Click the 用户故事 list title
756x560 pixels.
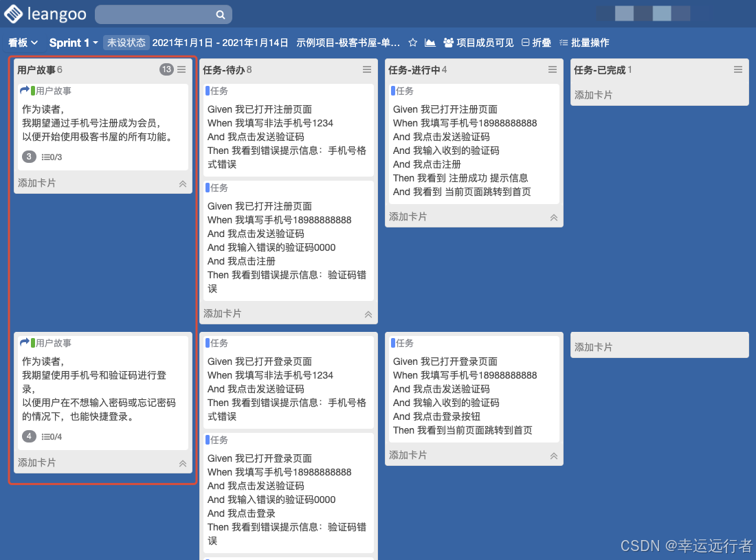(x=36, y=70)
